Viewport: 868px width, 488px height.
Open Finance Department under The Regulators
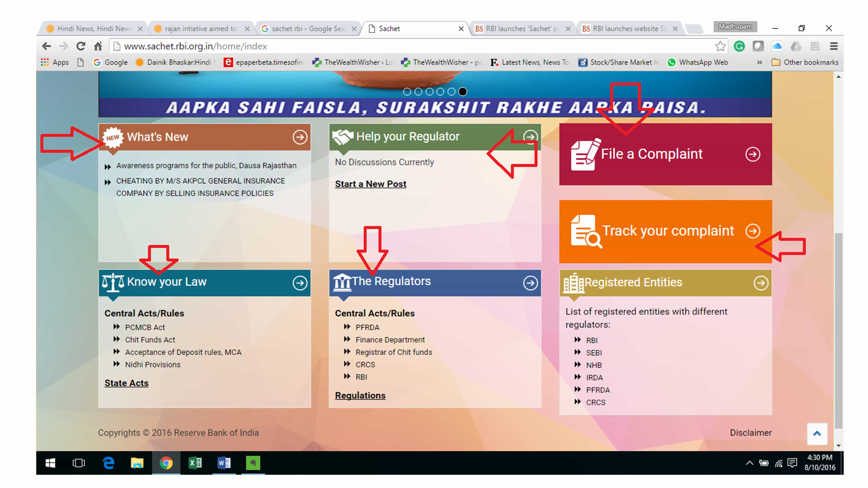[x=390, y=340]
